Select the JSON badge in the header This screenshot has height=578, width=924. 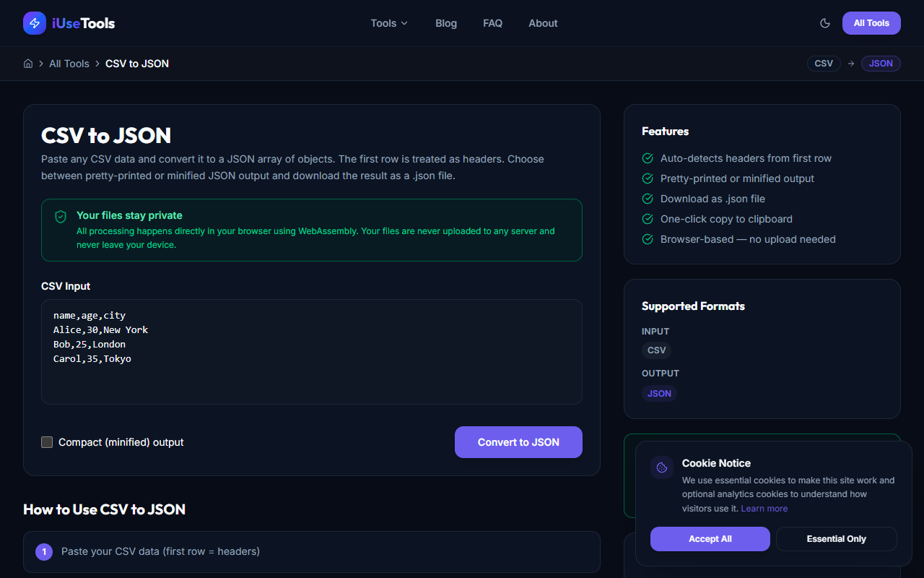881,64
